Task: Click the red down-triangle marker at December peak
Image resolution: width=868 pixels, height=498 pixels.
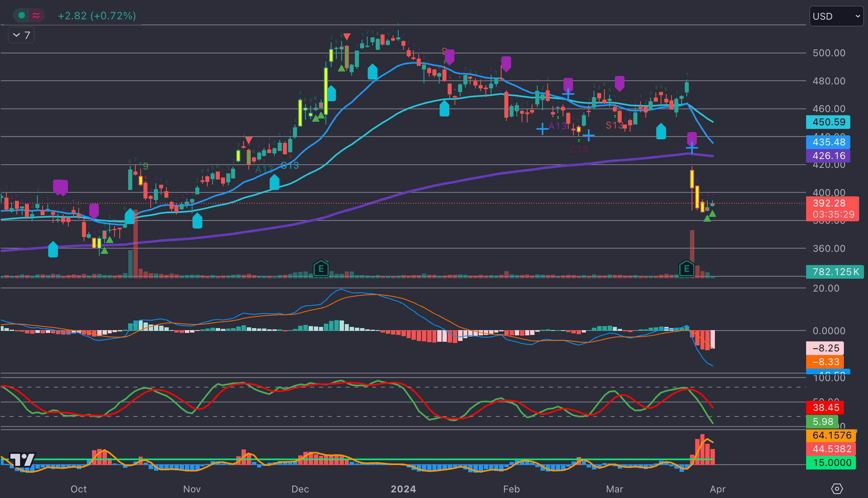Action: coord(346,37)
